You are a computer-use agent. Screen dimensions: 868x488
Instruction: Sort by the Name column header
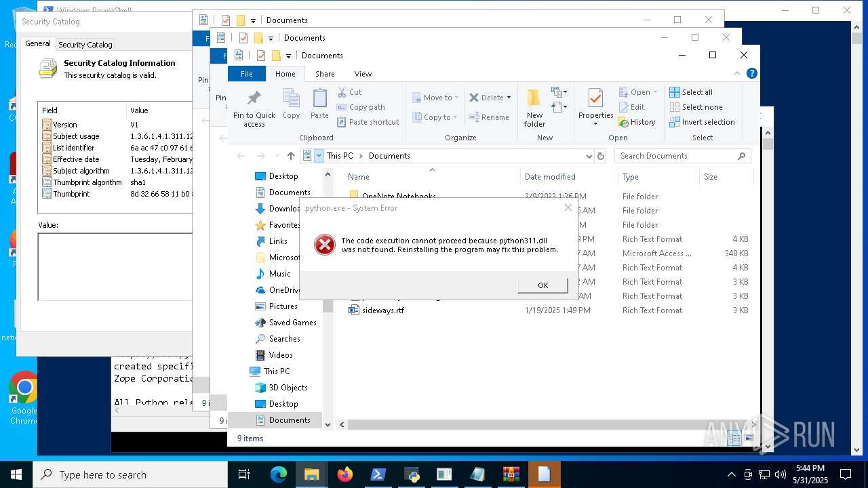click(431, 177)
